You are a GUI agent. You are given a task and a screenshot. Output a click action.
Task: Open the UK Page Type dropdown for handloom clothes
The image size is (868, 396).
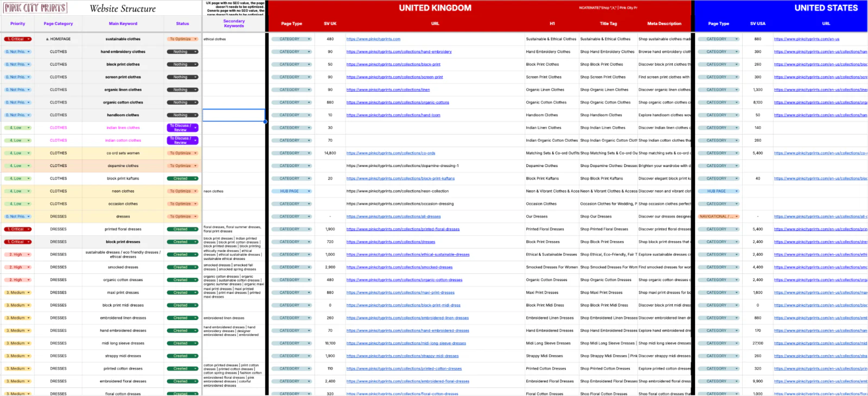coord(291,115)
